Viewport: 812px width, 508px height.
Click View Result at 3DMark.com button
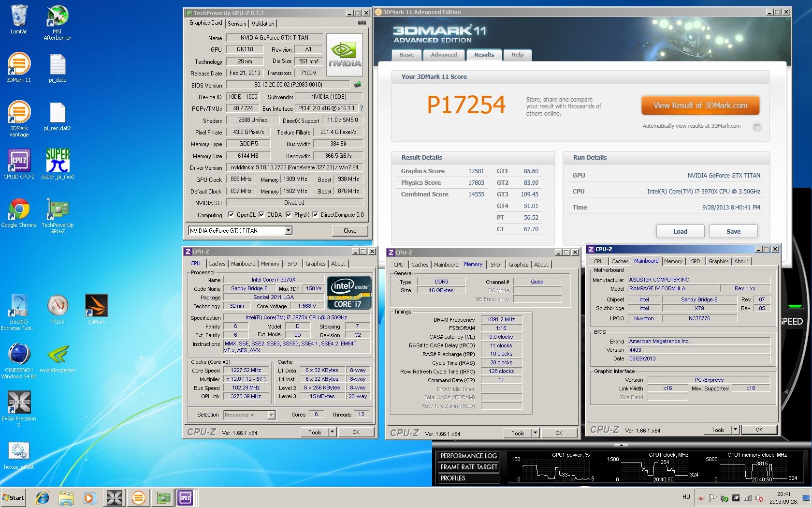(x=700, y=105)
